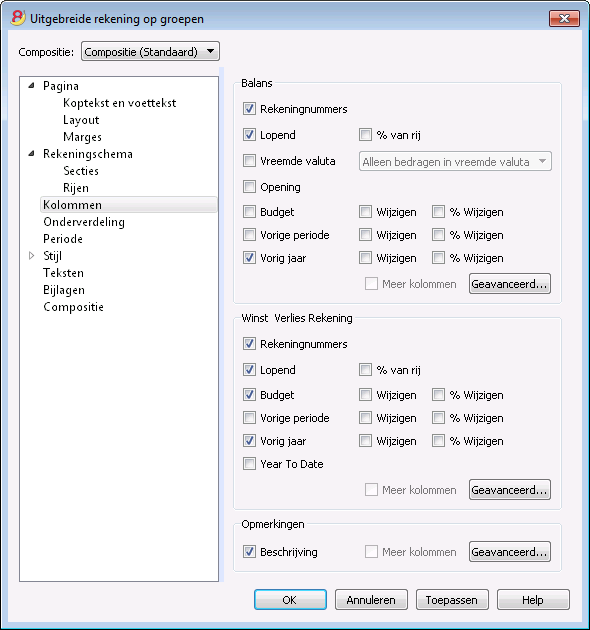Close the dialog with the X button

point(564,18)
